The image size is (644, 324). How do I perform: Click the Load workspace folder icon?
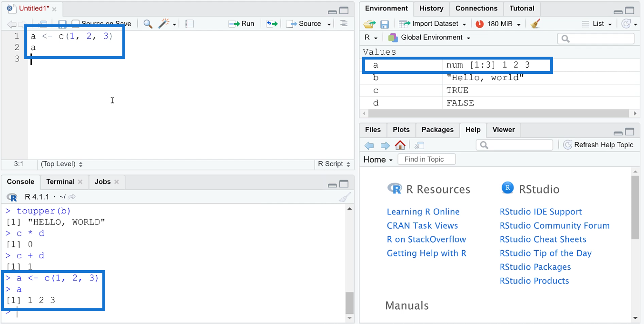[369, 24]
